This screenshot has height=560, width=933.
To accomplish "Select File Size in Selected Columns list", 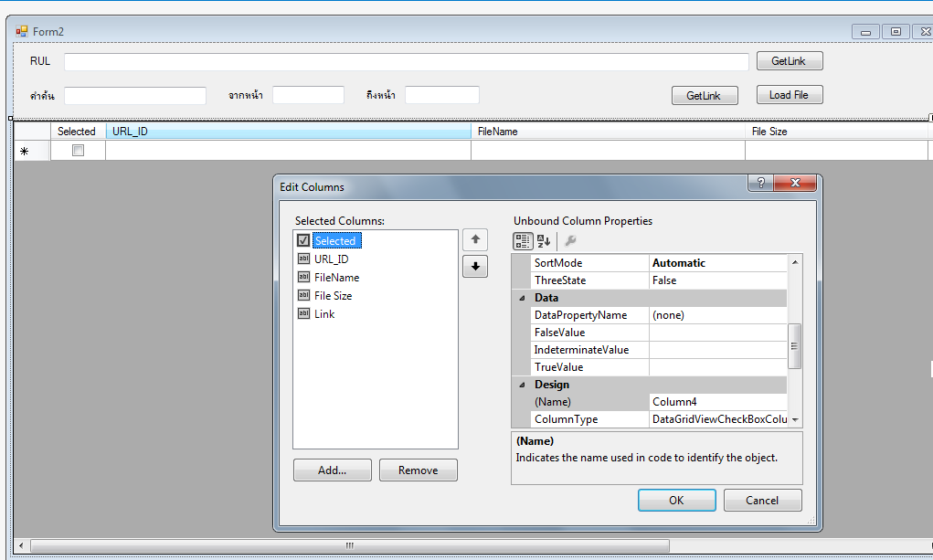I will (334, 296).
